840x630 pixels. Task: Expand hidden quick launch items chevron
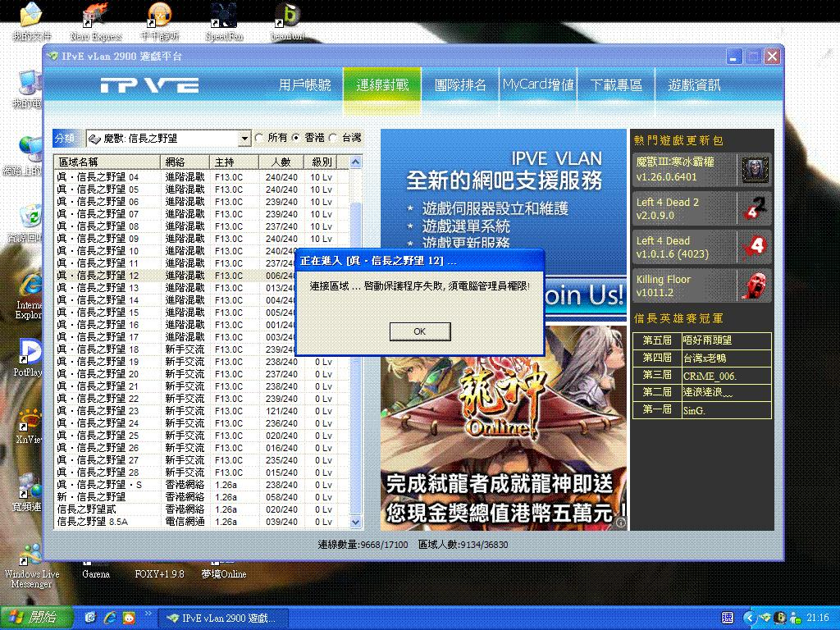click(148, 614)
